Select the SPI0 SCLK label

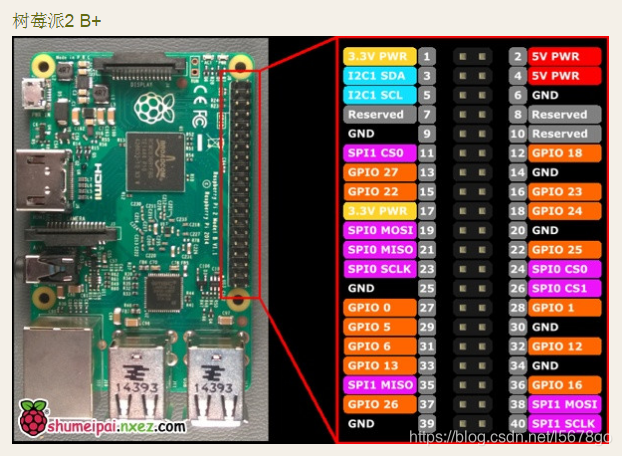[380, 269]
